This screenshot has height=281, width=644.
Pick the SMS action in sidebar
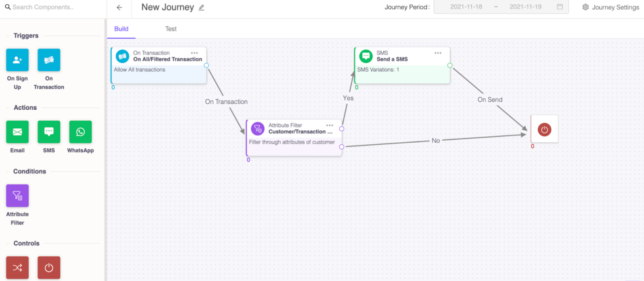49,132
